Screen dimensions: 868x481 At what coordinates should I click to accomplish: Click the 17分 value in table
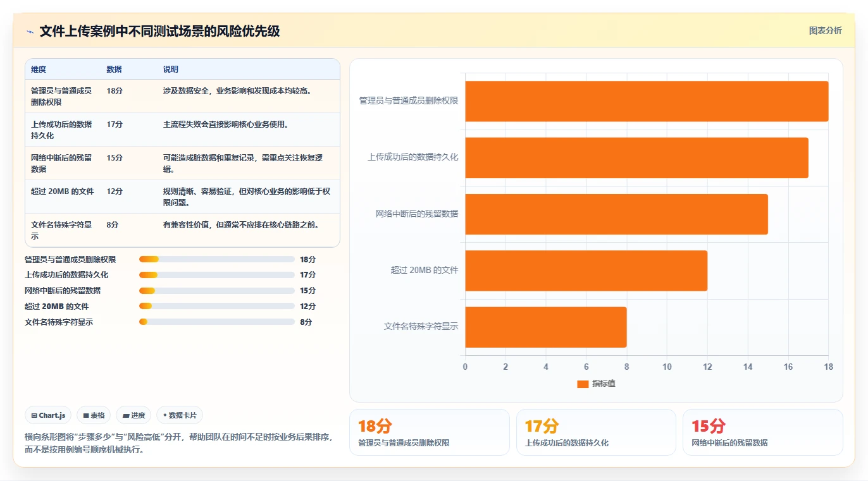pos(115,125)
